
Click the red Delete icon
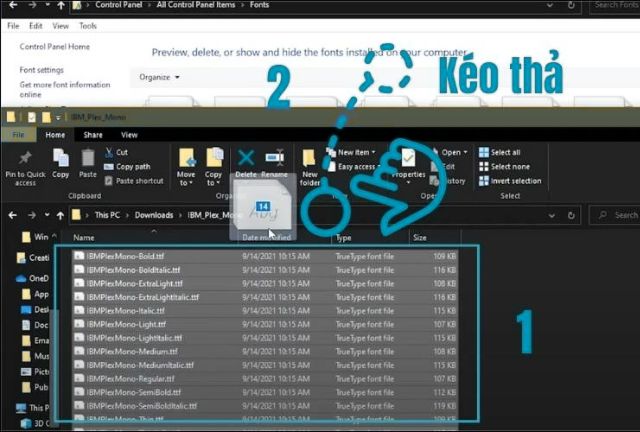pyautogui.click(x=246, y=158)
